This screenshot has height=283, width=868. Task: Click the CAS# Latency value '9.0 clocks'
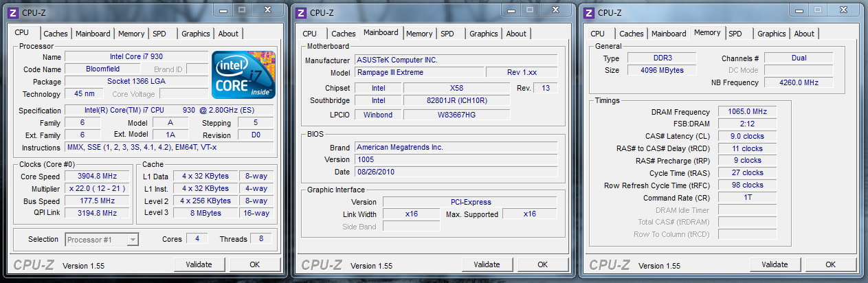pyautogui.click(x=748, y=137)
